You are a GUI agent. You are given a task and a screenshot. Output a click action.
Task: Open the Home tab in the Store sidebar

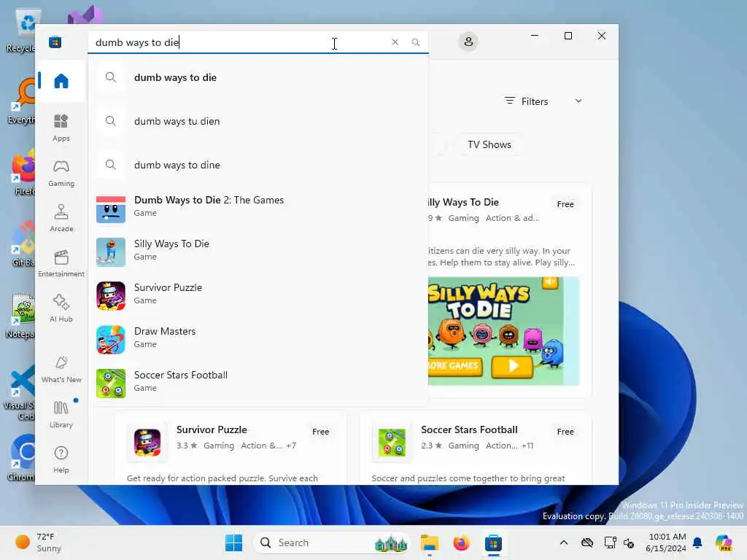pos(61,81)
